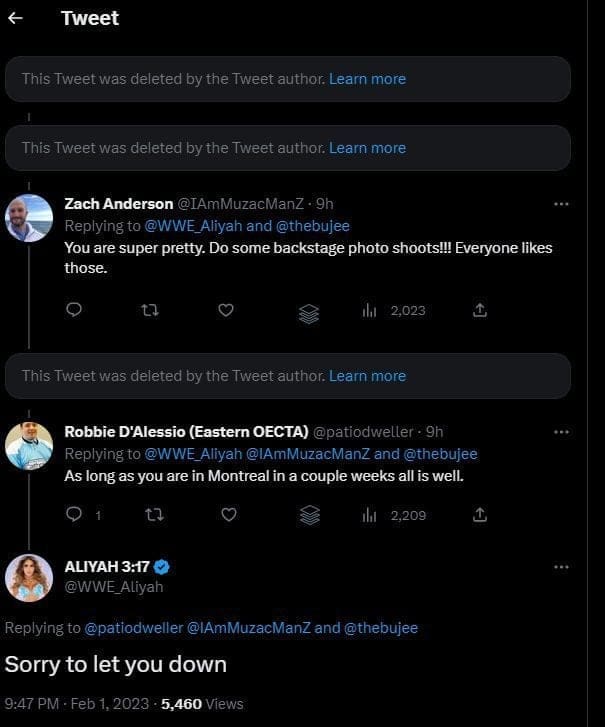Open more options for Zach Anderson's tweet
This screenshot has height=727, width=605.
561,203
